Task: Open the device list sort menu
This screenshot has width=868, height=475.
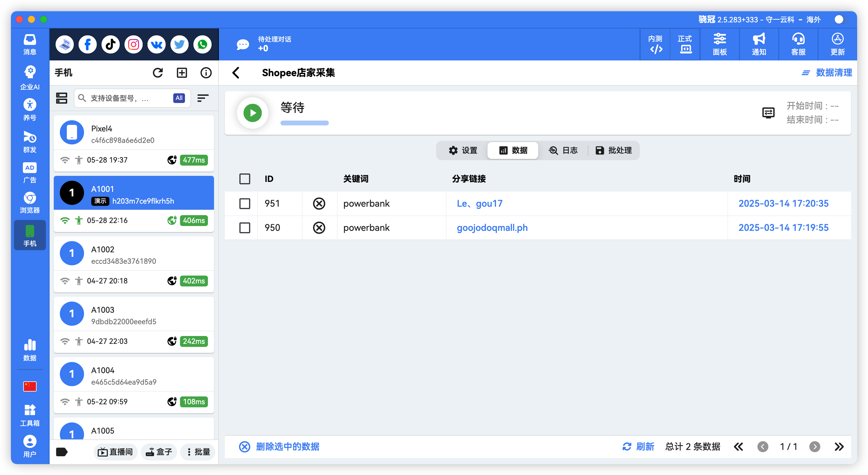Action: pyautogui.click(x=203, y=98)
